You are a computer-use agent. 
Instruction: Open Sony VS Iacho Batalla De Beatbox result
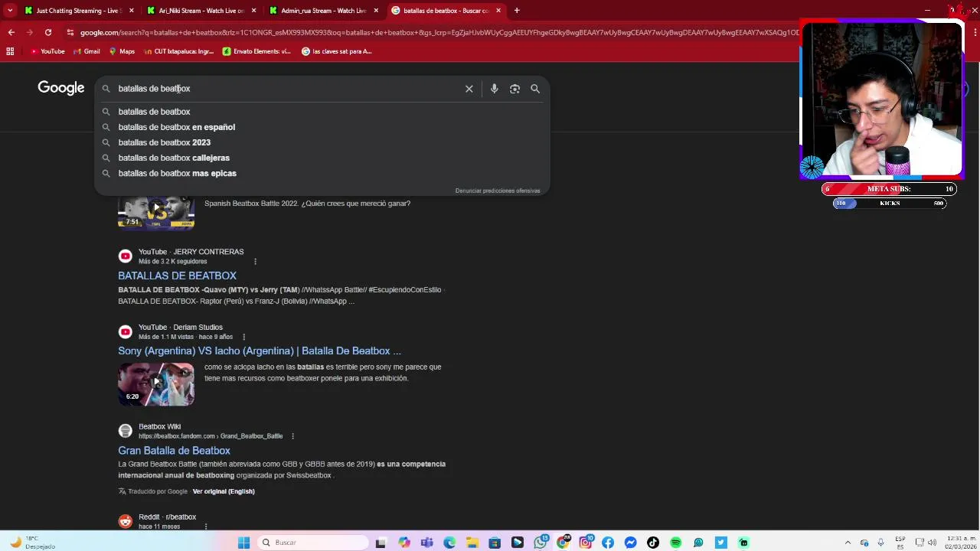pyautogui.click(x=260, y=350)
